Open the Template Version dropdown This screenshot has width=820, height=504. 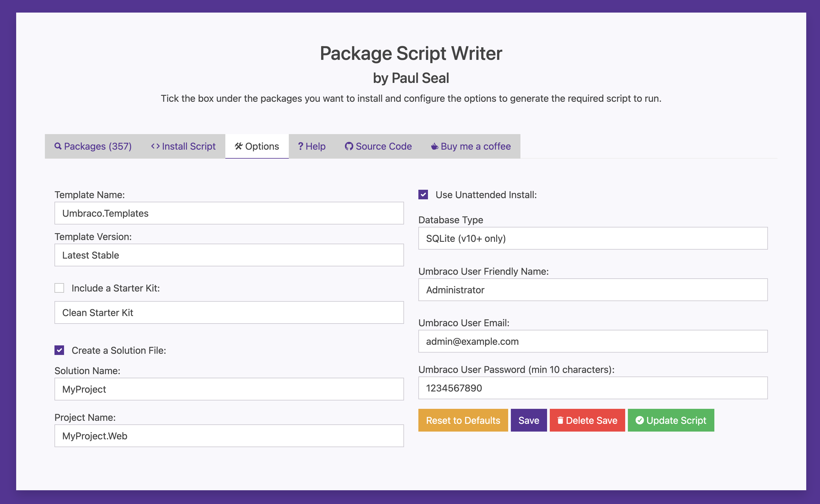pyautogui.click(x=229, y=255)
